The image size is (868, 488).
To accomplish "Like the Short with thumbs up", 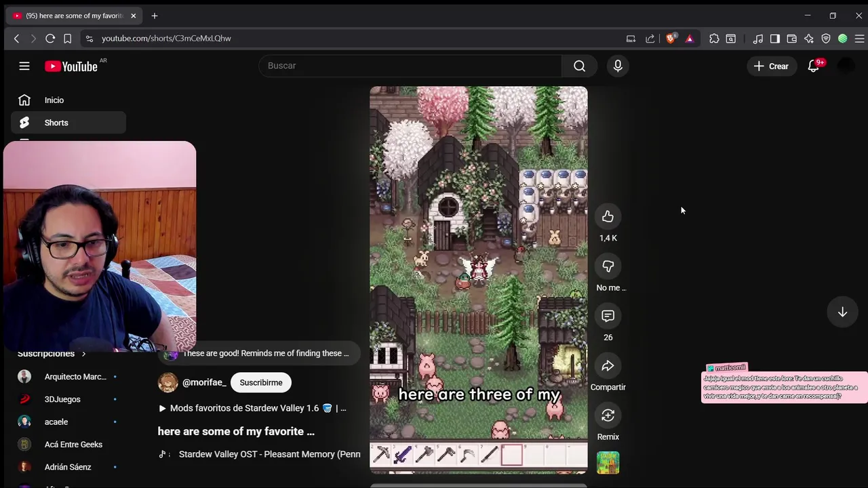I will coord(608,216).
